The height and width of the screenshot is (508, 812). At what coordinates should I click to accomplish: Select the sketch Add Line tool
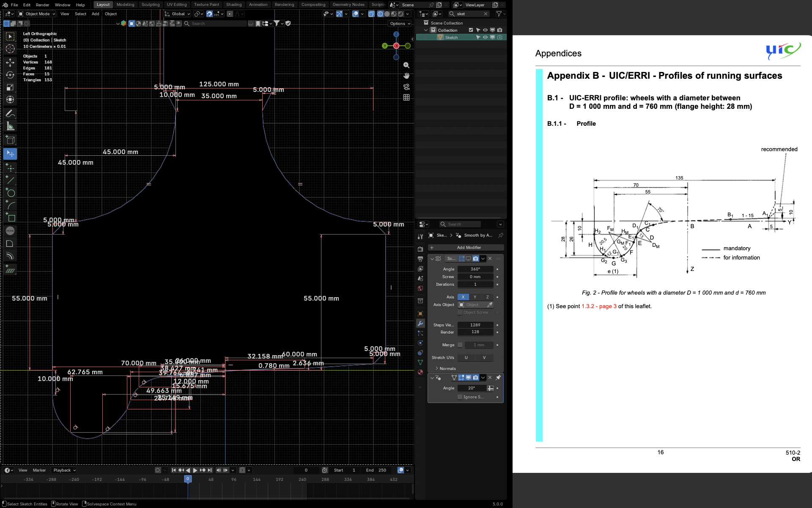(x=10, y=180)
